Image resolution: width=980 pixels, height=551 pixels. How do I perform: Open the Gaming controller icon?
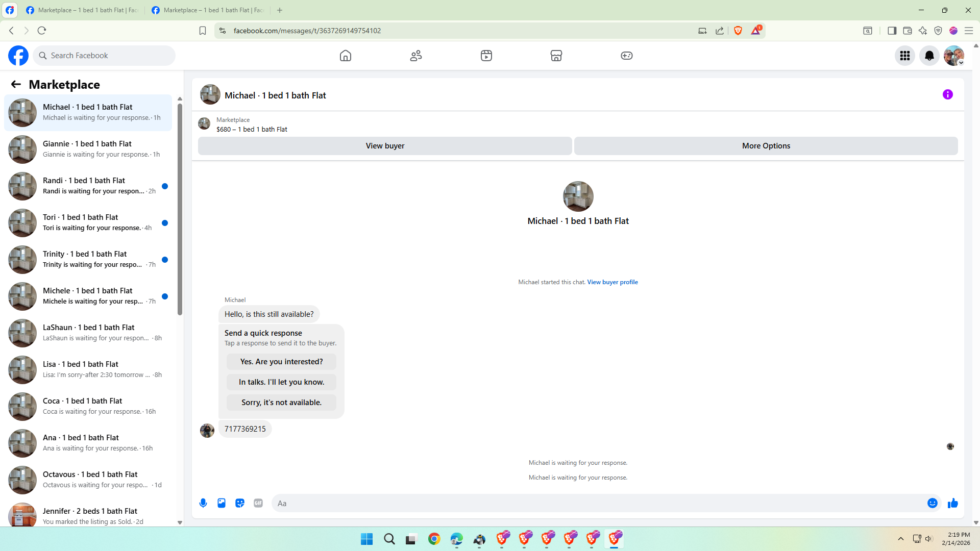coord(627,56)
